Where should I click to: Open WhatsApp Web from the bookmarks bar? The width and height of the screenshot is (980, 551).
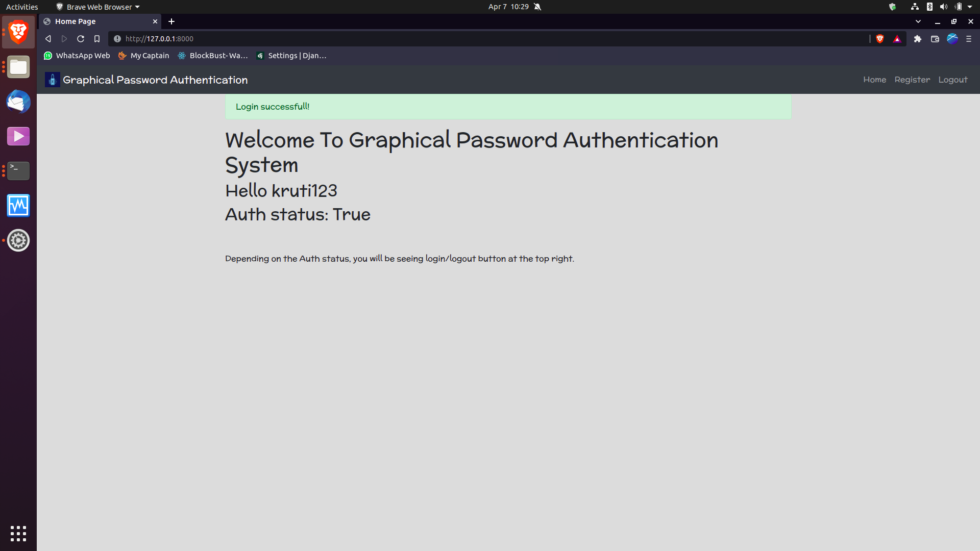click(x=77, y=55)
